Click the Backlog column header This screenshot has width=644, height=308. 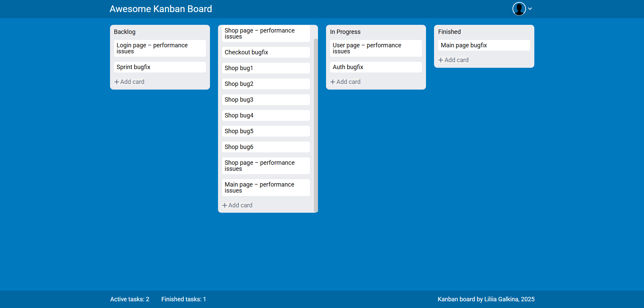[x=125, y=32]
